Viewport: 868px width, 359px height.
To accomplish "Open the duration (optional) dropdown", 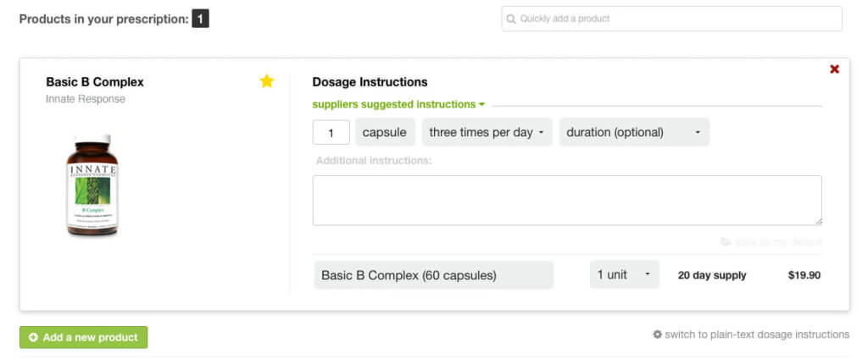I will 633,132.
